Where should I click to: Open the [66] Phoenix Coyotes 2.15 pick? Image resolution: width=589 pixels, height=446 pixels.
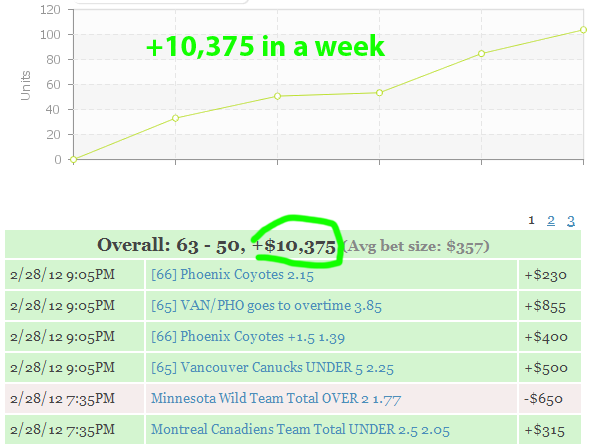pos(232,275)
